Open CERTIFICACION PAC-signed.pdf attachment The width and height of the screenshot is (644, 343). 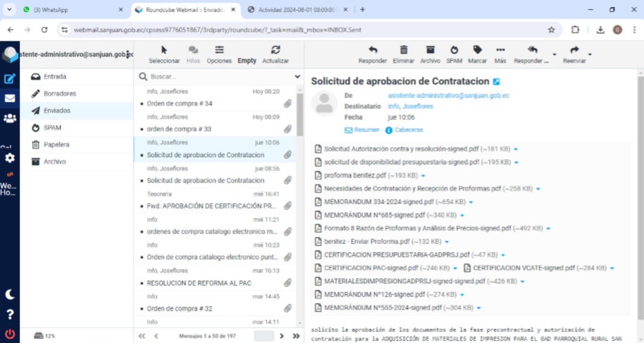pyautogui.click(x=371, y=268)
